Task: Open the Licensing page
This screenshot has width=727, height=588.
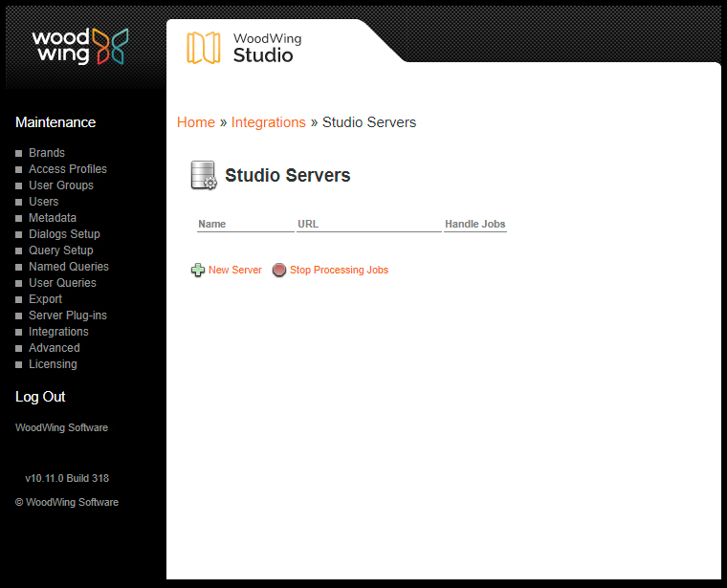Action: click(x=53, y=364)
